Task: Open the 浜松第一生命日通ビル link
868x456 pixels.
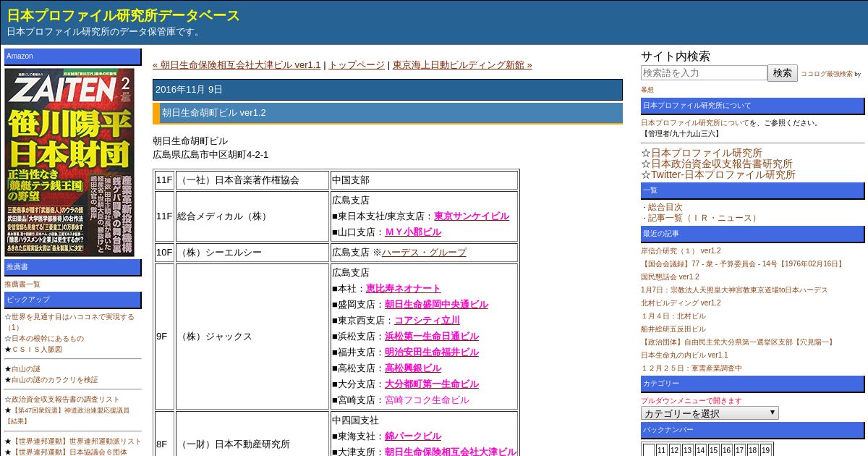Action: 432,336
